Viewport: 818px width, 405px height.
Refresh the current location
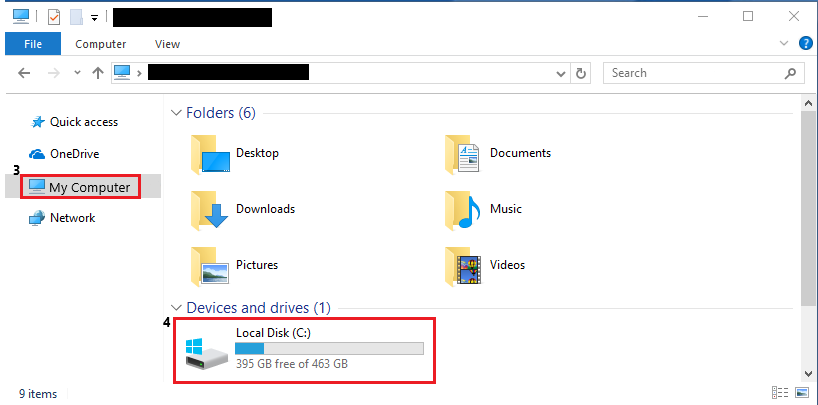pyautogui.click(x=581, y=74)
